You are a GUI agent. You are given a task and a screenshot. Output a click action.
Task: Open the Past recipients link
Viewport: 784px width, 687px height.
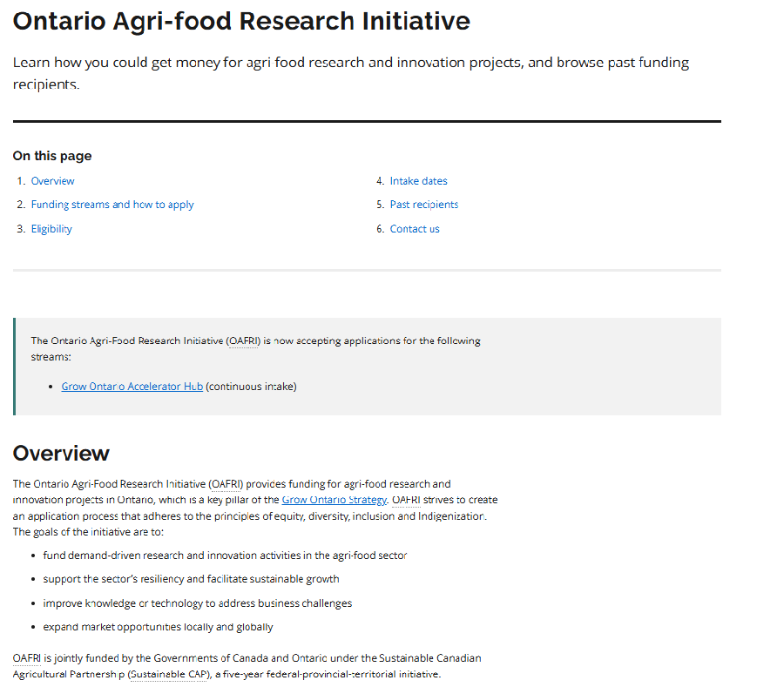pos(423,205)
